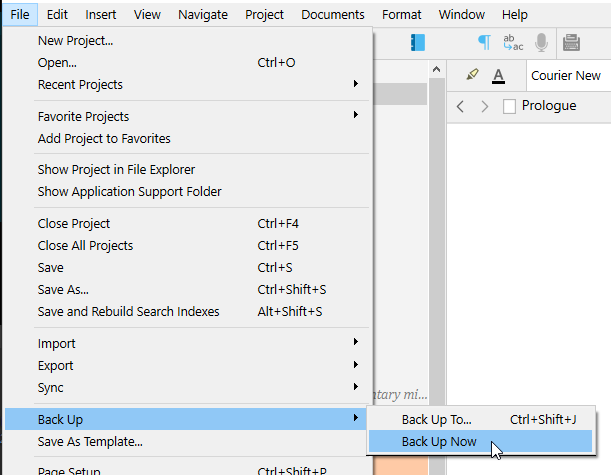The width and height of the screenshot is (611, 475).
Task: Select Back Up To... menu entry
Action: (437, 419)
